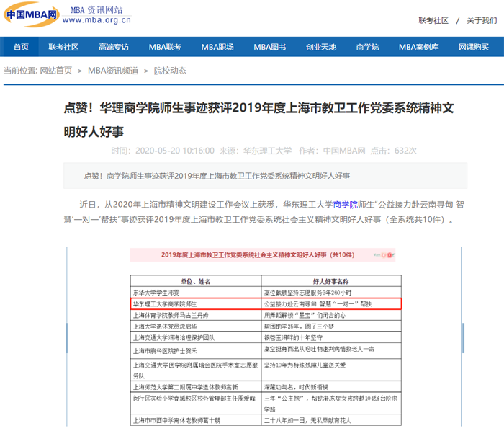Click 网课购买 in the navigation bar
The height and width of the screenshot is (444, 504).
click(473, 47)
